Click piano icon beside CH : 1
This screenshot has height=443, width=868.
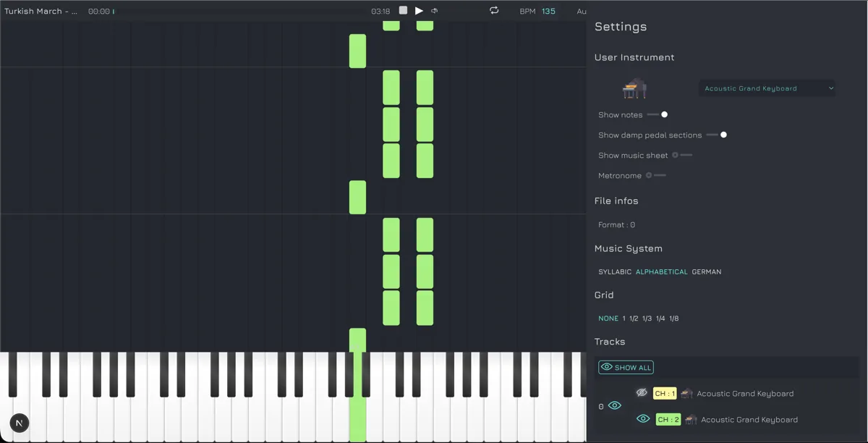(x=686, y=394)
